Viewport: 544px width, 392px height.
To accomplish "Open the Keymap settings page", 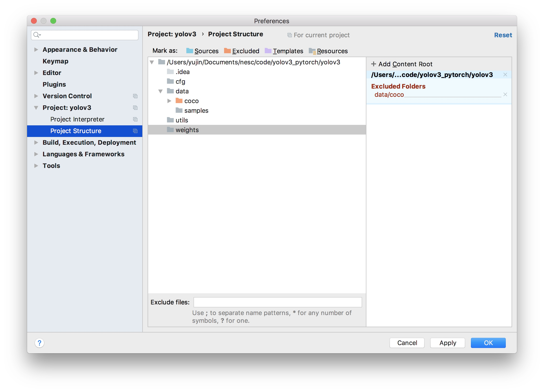I will [x=55, y=61].
